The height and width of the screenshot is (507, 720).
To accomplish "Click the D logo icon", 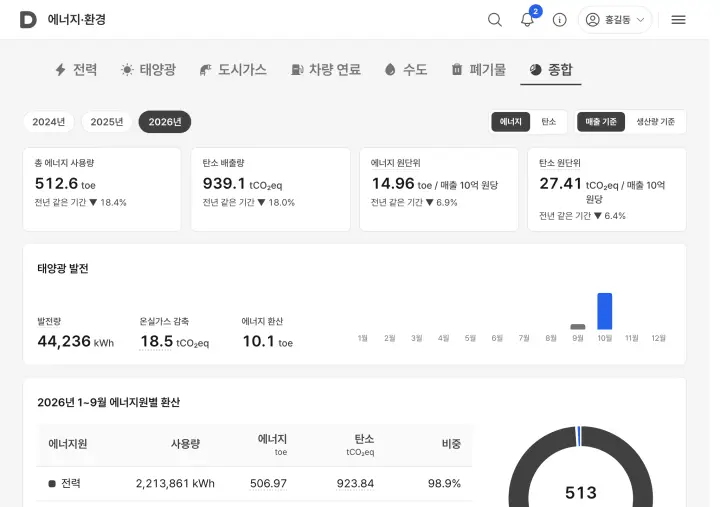I will (28, 20).
